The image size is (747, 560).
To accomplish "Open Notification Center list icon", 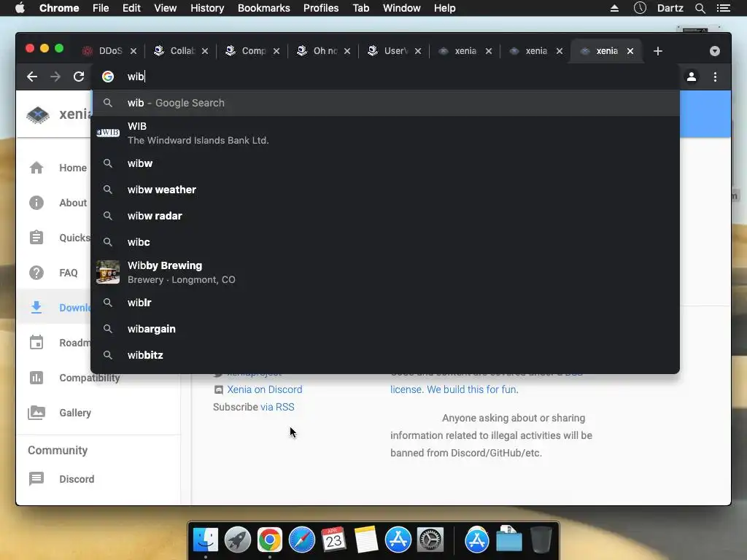I will point(724,8).
